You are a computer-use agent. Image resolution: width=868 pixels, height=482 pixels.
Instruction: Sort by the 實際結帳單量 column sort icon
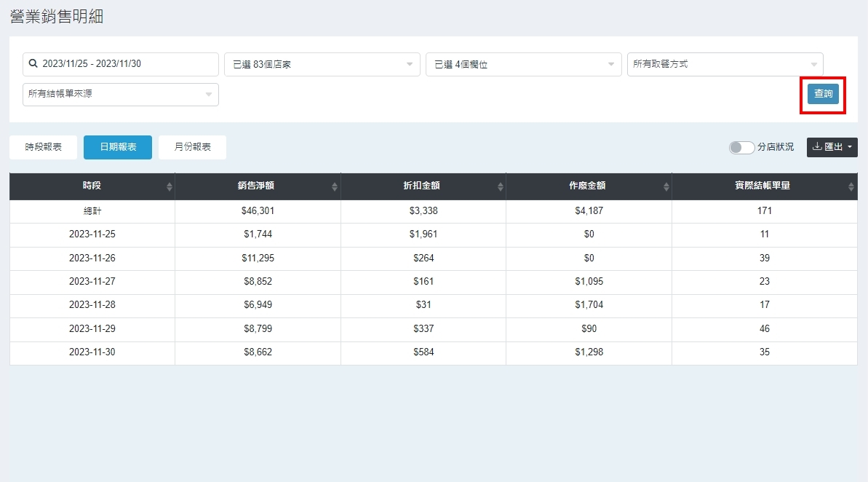pyautogui.click(x=851, y=187)
